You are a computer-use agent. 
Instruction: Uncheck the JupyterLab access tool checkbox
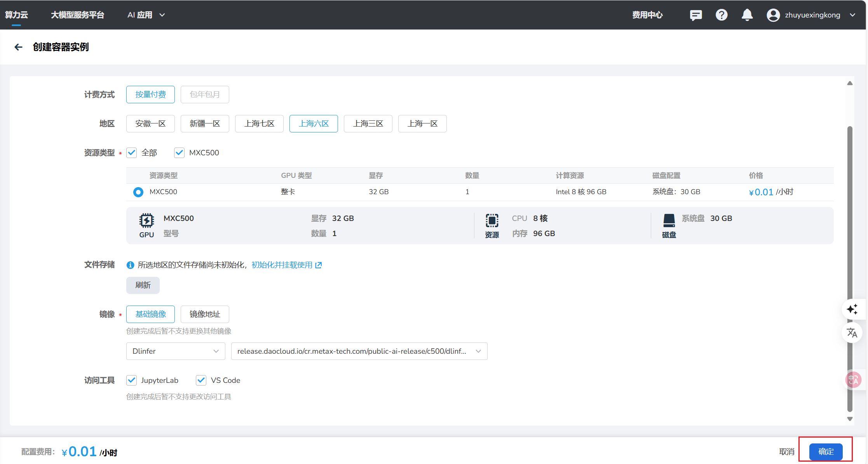[132, 380]
